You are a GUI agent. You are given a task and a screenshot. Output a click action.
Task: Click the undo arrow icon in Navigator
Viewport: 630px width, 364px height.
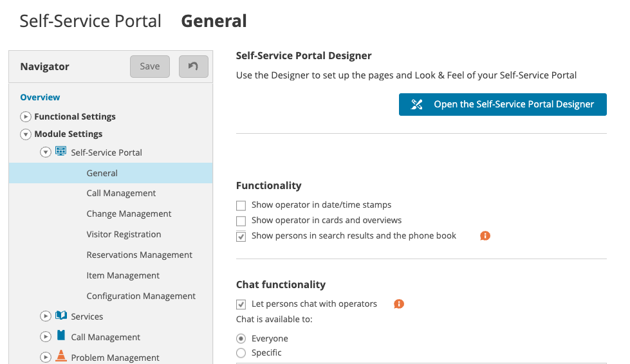[193, 66]
